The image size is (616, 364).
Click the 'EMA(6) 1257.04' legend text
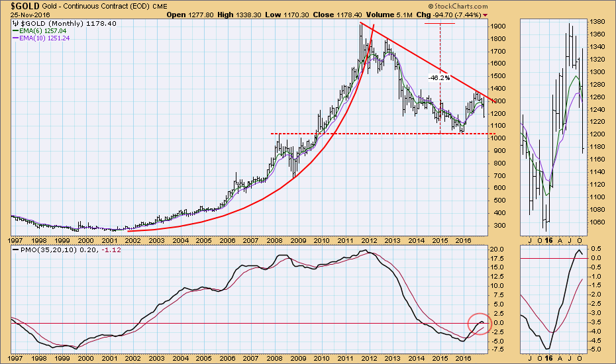[x=42, y=30]
